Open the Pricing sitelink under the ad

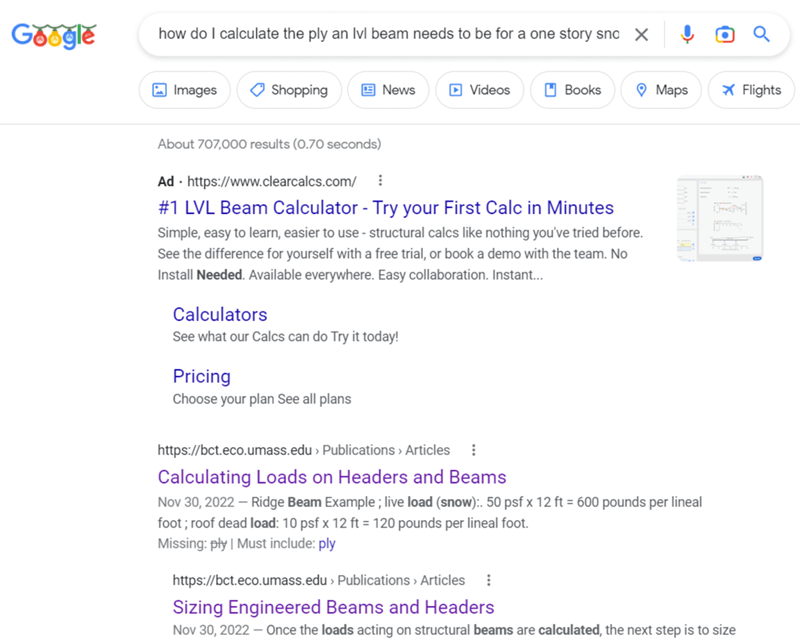click(201, 376)
